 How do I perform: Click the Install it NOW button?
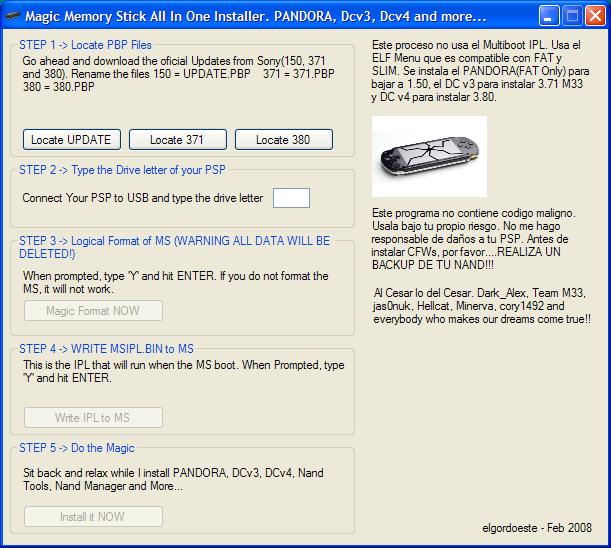point(93,516)
